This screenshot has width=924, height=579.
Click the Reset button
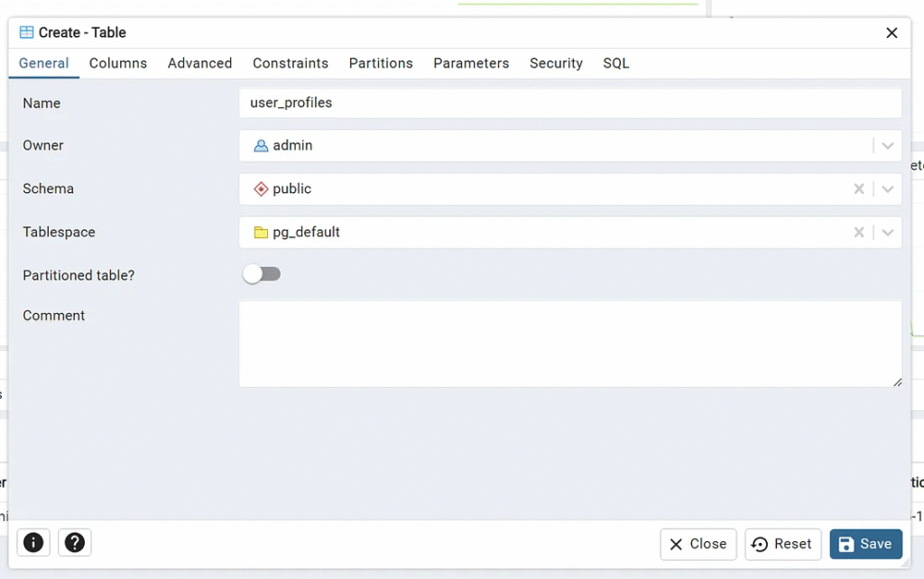click(782, 544)
